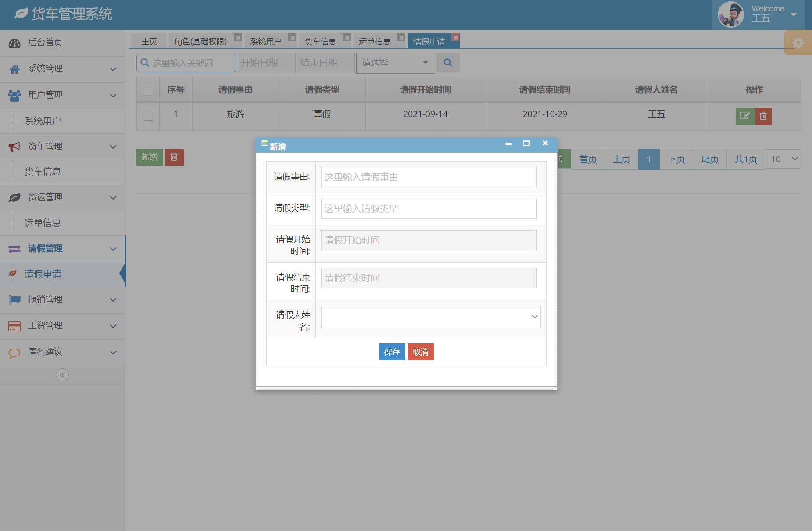812x531 pixels.
Task: Select the 货车管理 megaphone icon in sidebar
Action: (x=14, y=146)
